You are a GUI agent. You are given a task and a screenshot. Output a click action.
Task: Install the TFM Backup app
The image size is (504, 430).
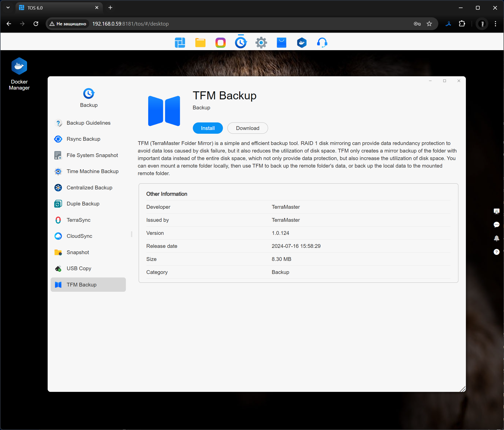pos(208,128)
